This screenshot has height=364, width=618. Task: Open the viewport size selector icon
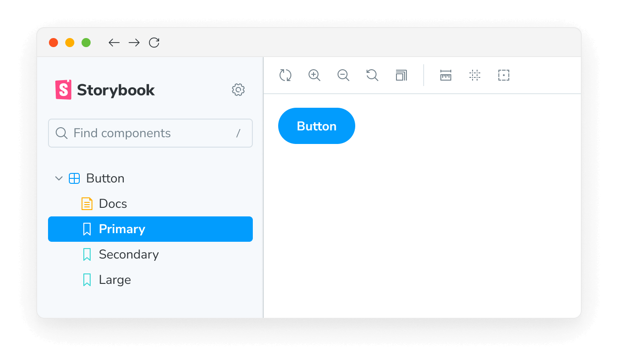coord(401,75)
